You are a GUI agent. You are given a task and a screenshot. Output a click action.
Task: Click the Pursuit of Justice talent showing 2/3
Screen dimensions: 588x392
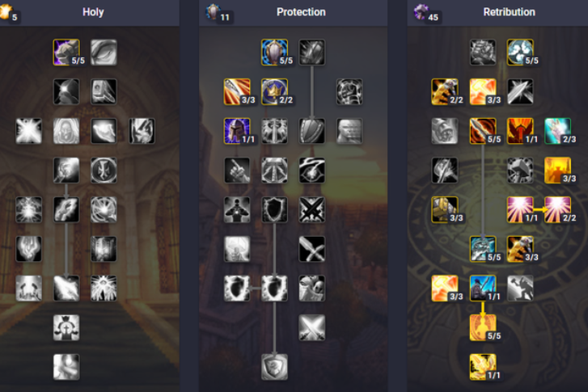click(x=557, y=131)
